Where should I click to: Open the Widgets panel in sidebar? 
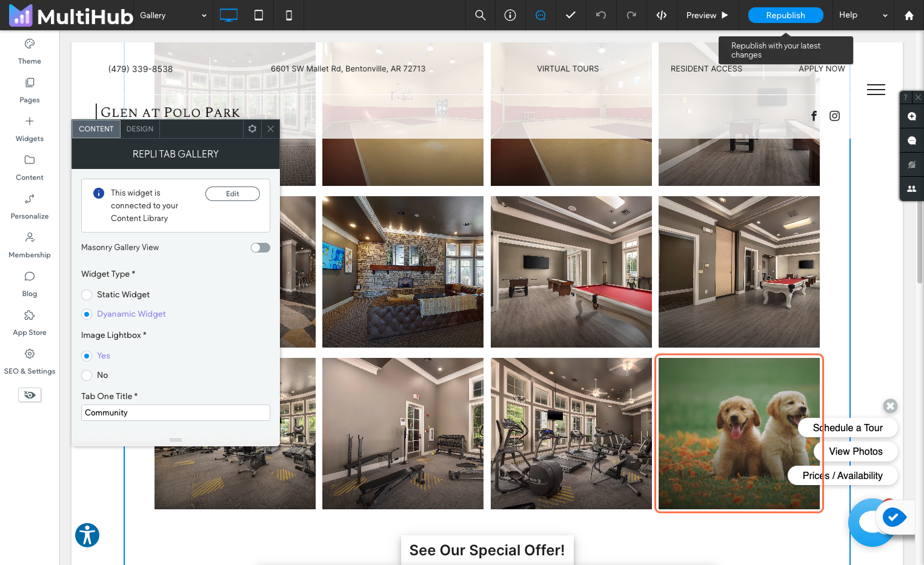coord(30,129)
